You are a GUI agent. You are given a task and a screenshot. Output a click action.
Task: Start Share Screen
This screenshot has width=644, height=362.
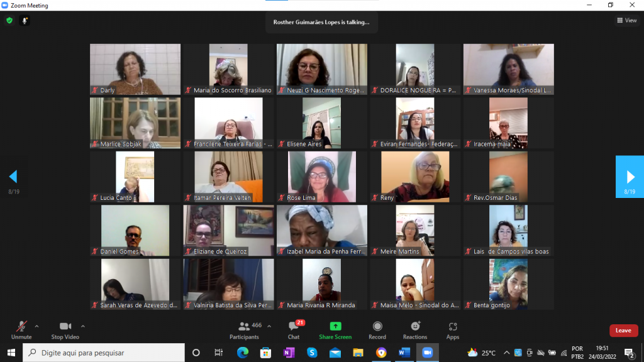(x=335, y=330)
